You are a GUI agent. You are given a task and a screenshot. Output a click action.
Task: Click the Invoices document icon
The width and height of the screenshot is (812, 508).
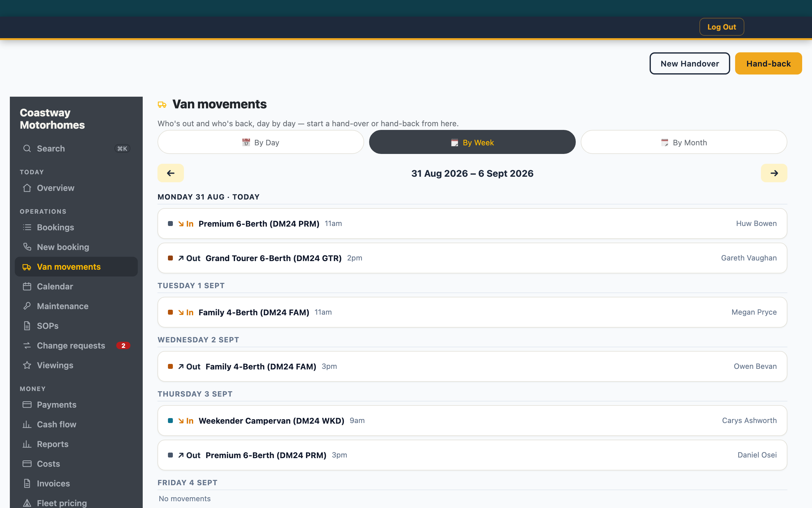click(27, 483)
